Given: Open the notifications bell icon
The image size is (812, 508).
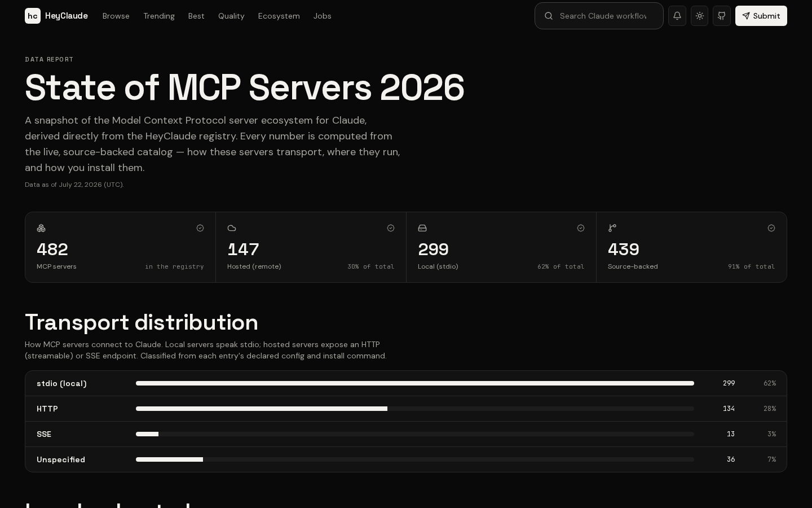Looking at the screenshot, I should click(x=677, y=16).
